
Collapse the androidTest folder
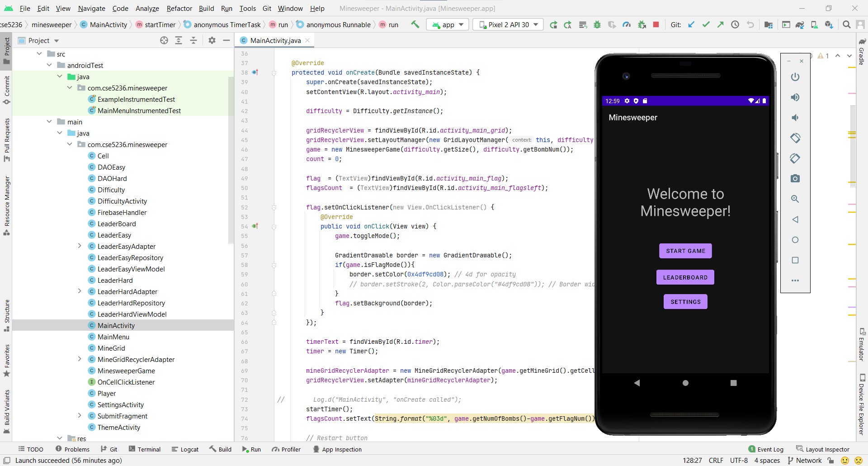[49, 65]
